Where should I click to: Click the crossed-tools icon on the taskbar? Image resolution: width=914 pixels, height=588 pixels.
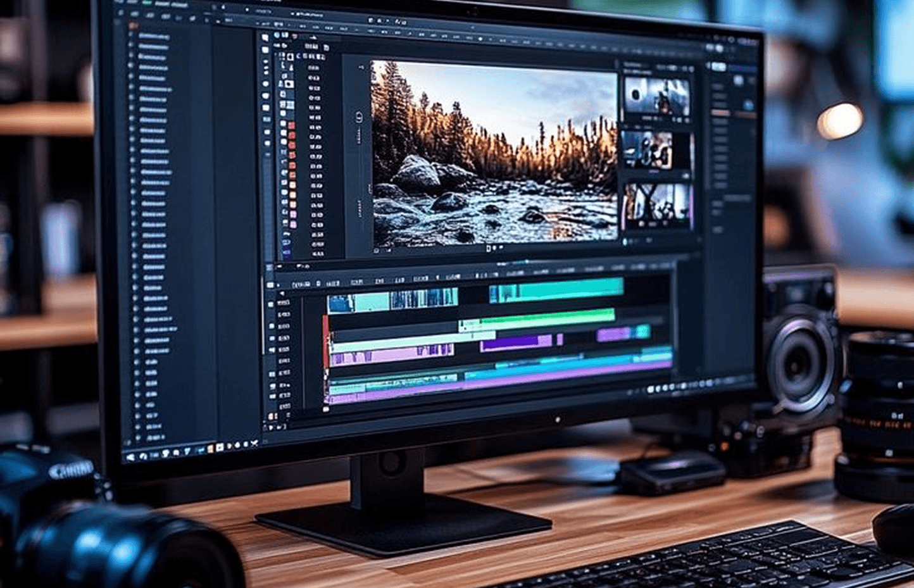point(253,444)
